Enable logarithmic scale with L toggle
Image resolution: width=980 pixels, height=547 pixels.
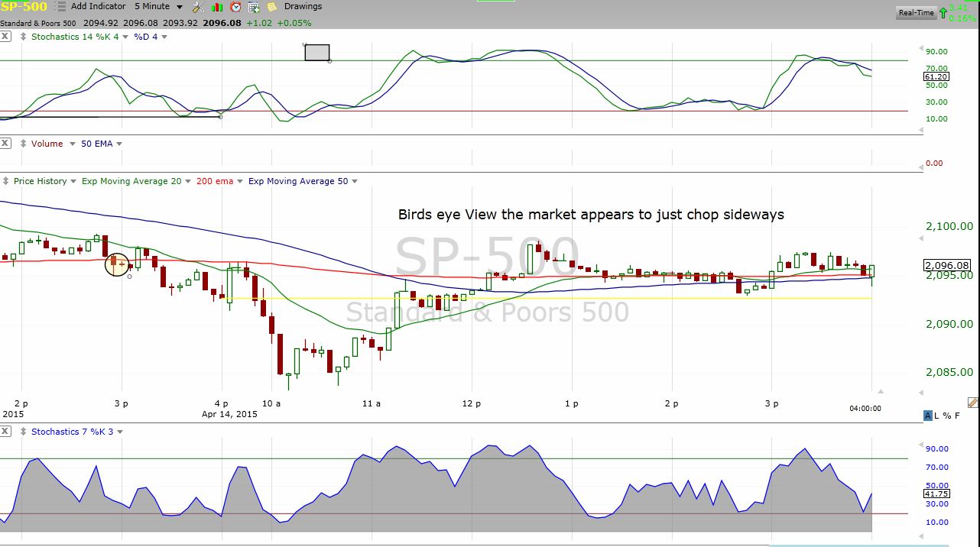point(937,416)
